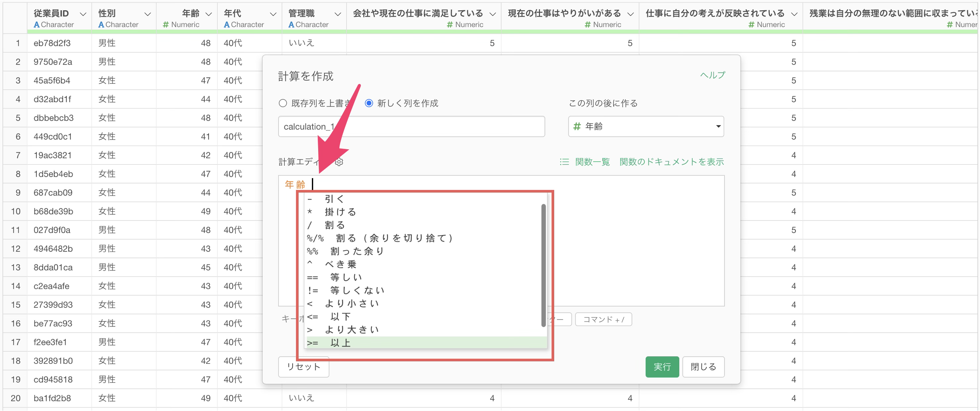Open the ヘルプ link in the dialog

(712, 75)
